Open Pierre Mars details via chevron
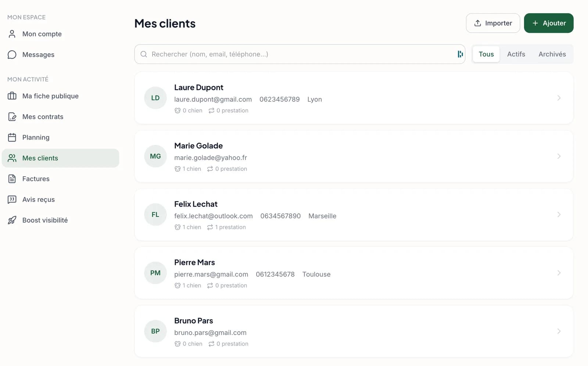 tap(559, 273)
